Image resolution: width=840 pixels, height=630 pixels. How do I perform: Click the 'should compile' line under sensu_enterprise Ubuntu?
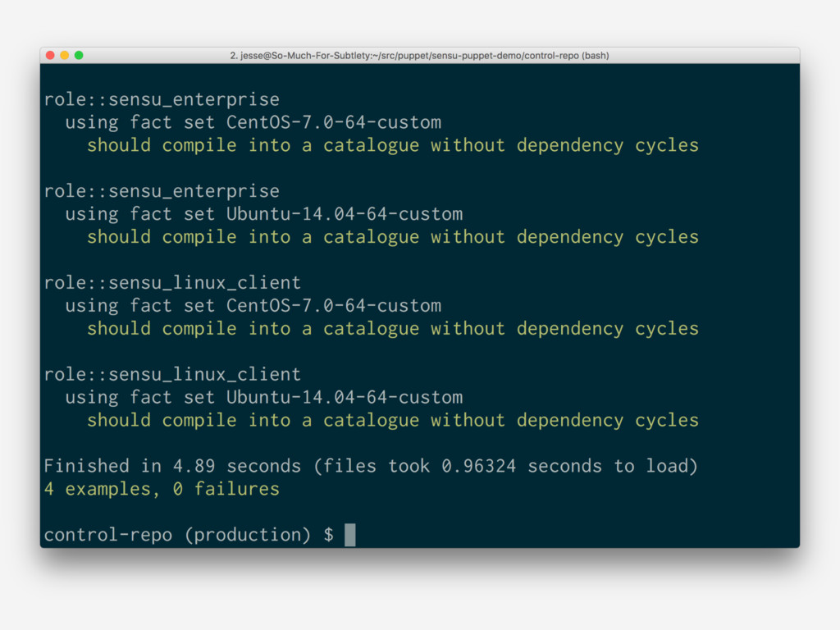coord(393,237)
